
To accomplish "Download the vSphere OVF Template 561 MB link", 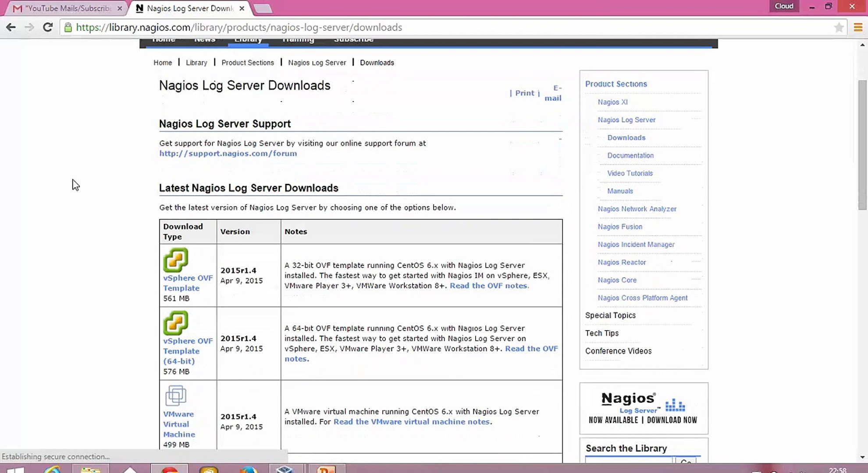I will click(x=188, y=283).
